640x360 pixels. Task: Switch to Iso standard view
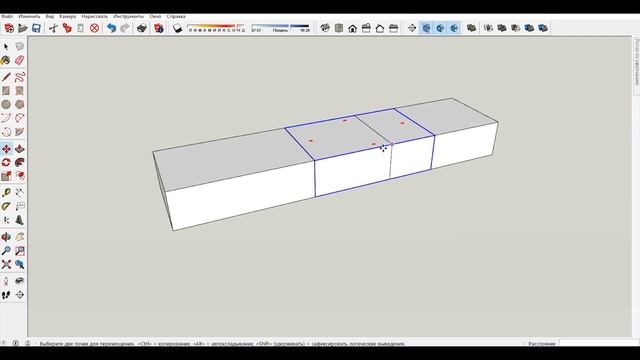pyautogui.click(x=325, y=28)
